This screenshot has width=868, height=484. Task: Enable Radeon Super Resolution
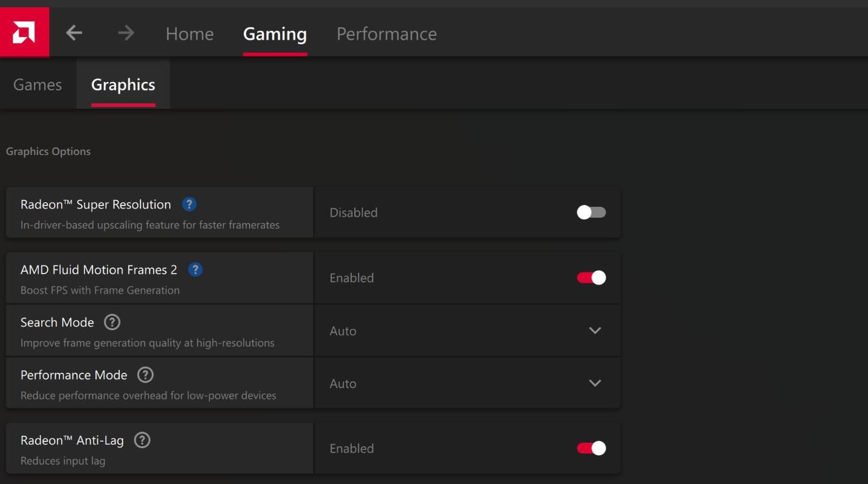tap(590, 212)
